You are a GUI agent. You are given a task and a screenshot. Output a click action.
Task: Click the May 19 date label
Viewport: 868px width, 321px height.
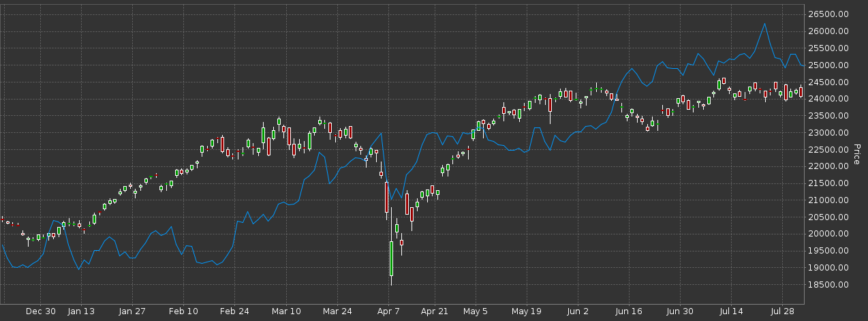(526, 312)
